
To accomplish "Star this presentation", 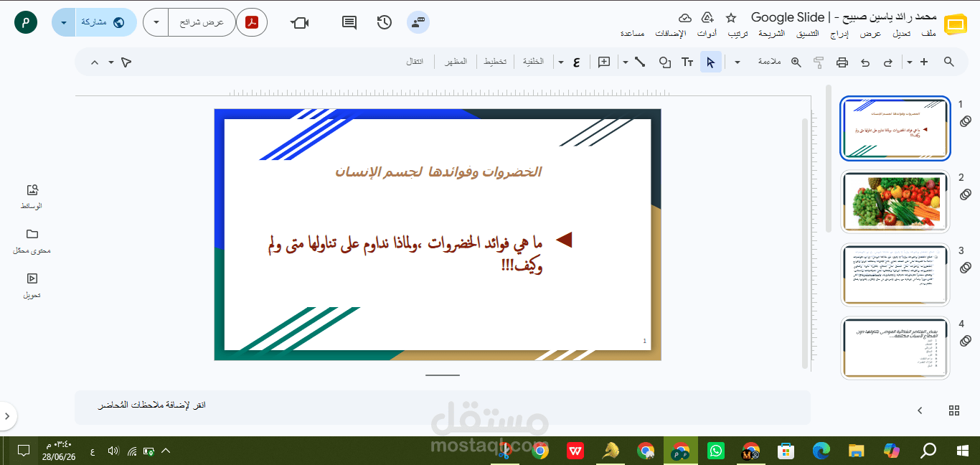I will [730, 17].
